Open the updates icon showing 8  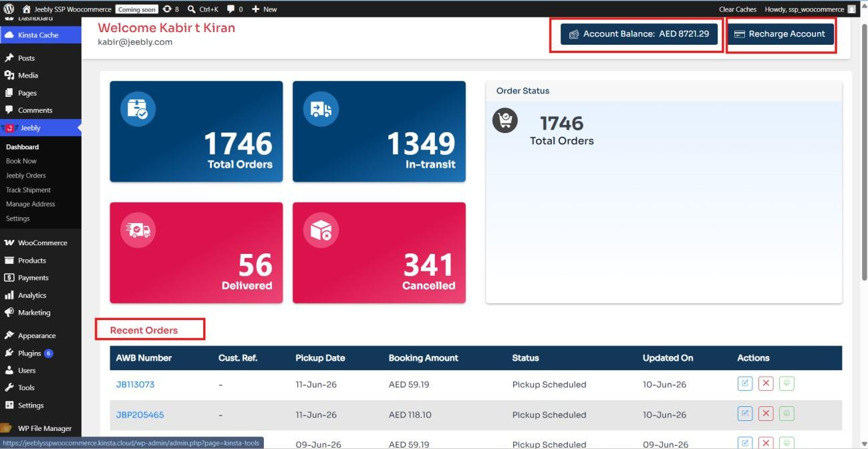click(171, 9)
